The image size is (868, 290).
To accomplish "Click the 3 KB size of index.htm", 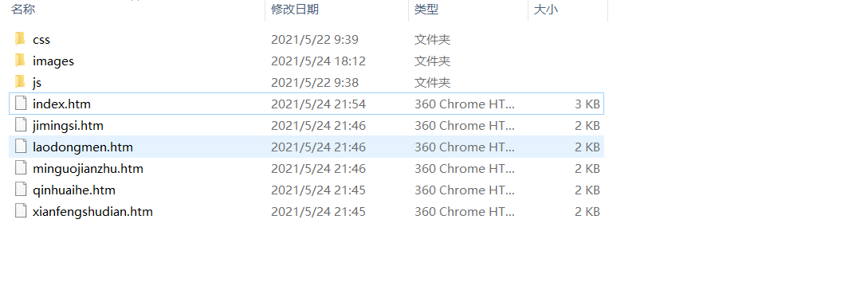I will pos(587,104).
